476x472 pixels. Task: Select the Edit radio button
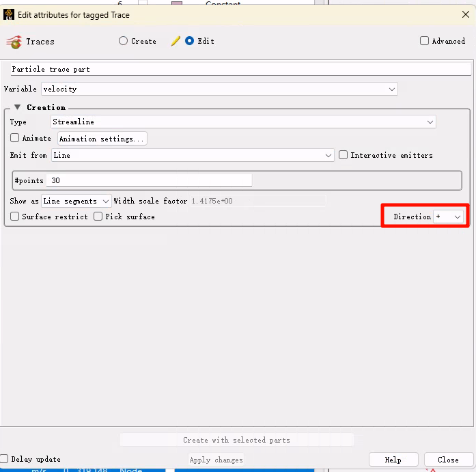tap(190, 41)
